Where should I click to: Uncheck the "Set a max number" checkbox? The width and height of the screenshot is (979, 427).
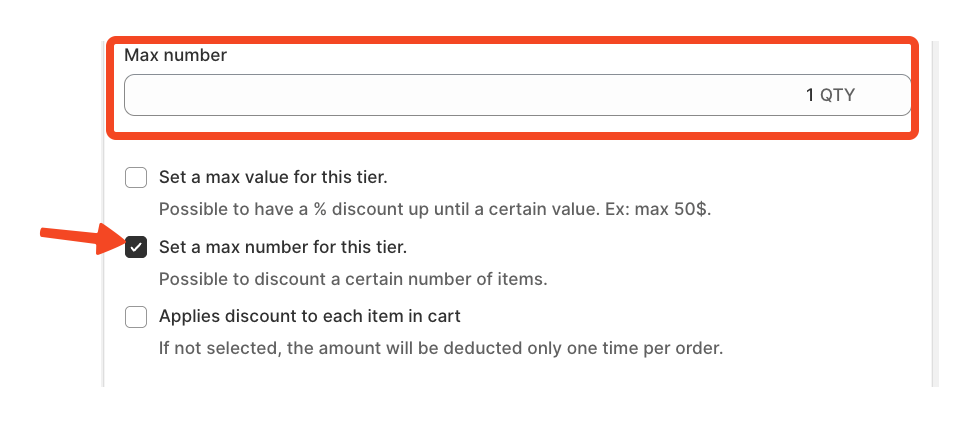[136, 247]
